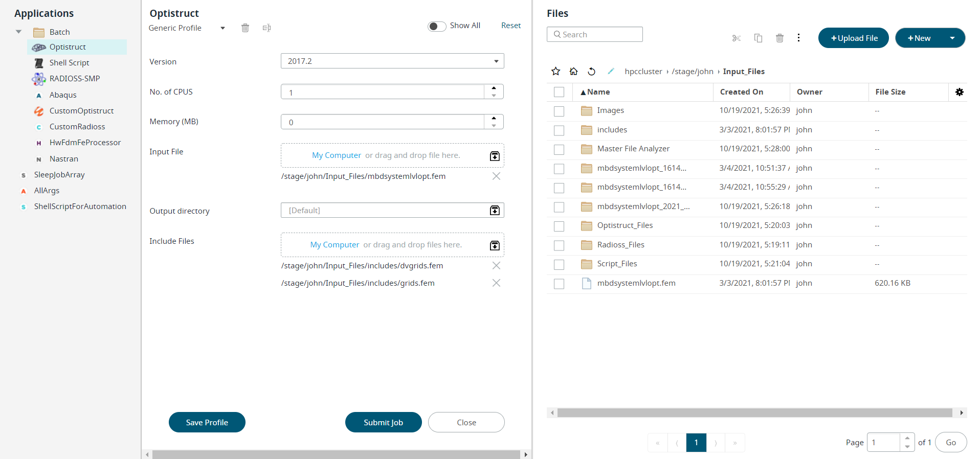
Task: Click the copy icon in Files toolbar
Action: (x=758, y=38)
